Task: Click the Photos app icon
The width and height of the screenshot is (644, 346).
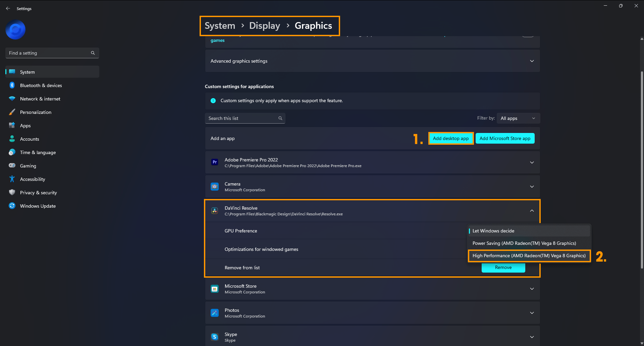Action: [x=215, y=313]
